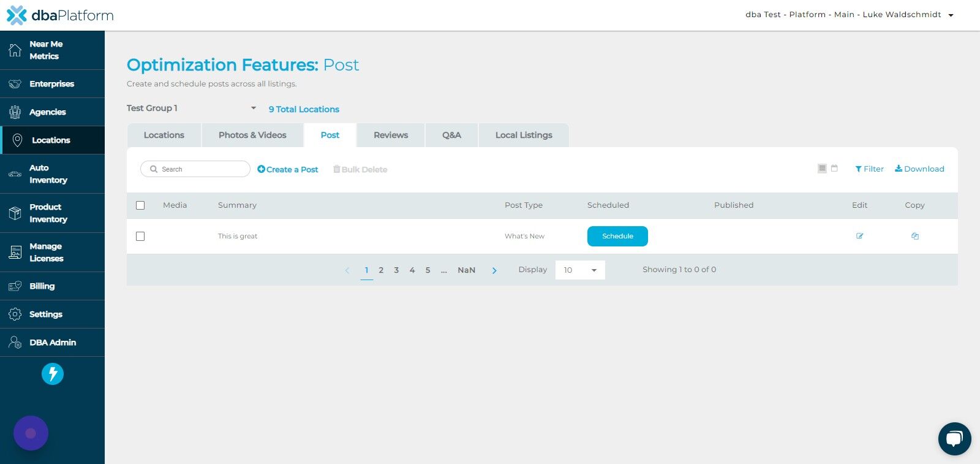Click the blue lightning bolt button
This screenshot has width=980, height=464.
tap(53, 374)
